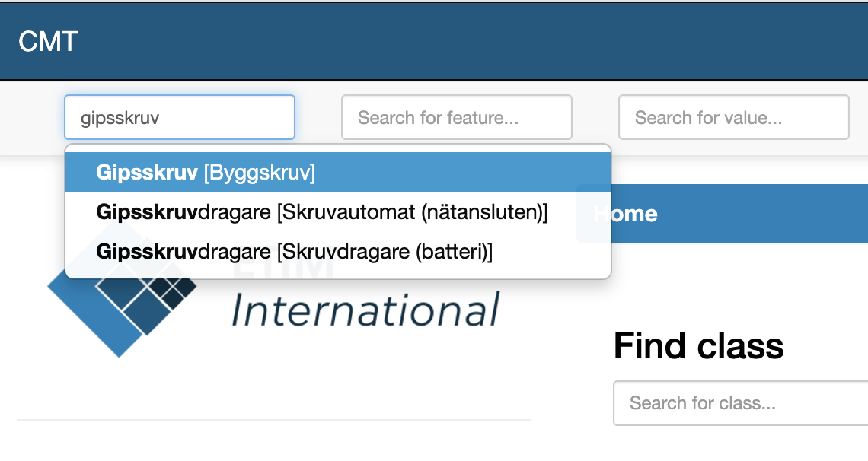Select the Gipsskruv [Byggskruv] suggestion
The image size is (868, 461).
tap(206, 173)
